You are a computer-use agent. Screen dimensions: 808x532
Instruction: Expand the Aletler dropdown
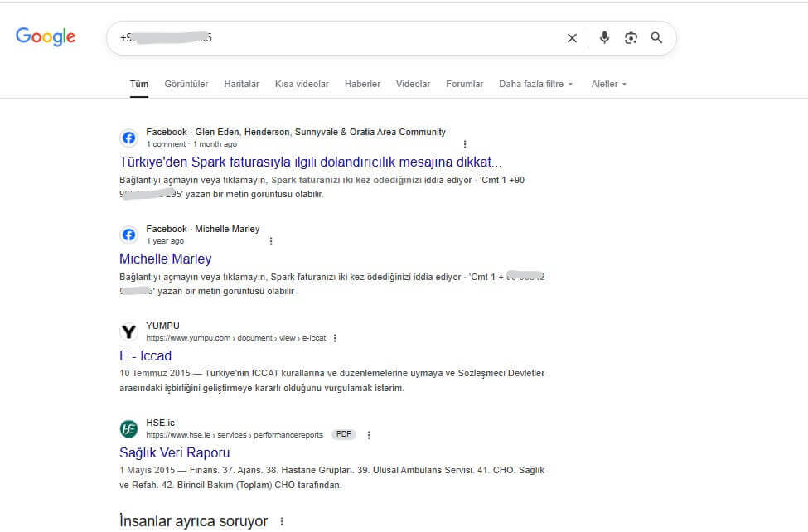(x=608, y=84)
